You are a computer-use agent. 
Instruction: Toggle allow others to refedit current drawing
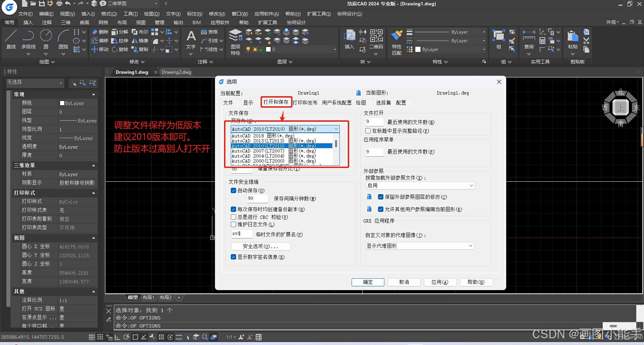click(381, 209)
